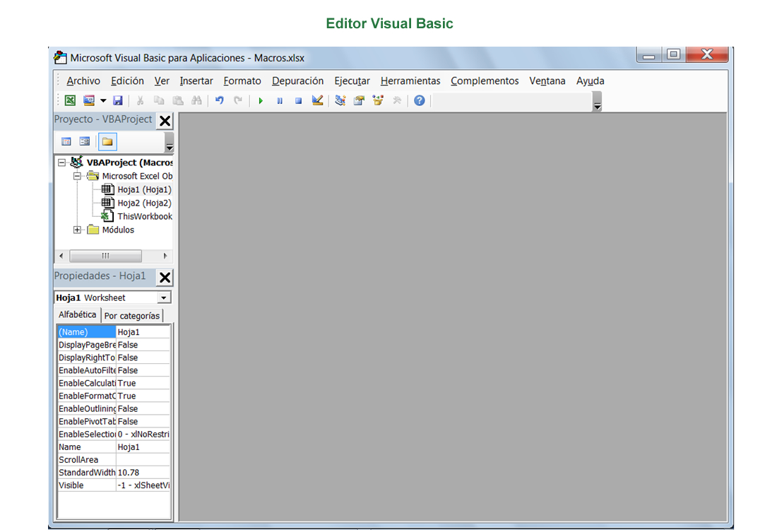Undo the last action with the blue arrow

220,100
